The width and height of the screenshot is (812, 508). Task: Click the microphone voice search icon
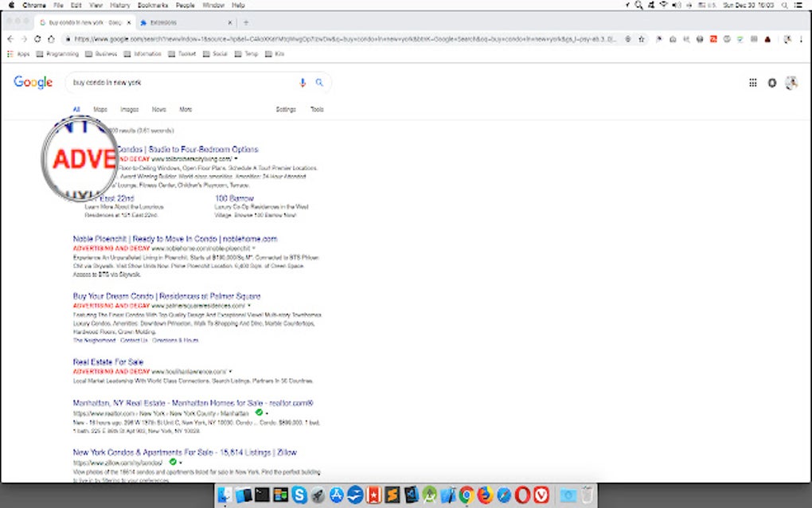[303, 83]
